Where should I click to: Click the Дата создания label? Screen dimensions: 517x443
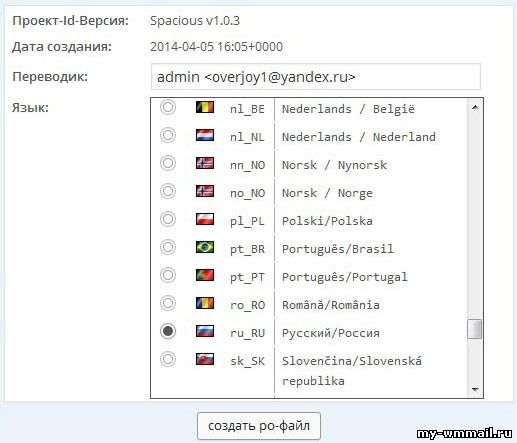point(62,47)
